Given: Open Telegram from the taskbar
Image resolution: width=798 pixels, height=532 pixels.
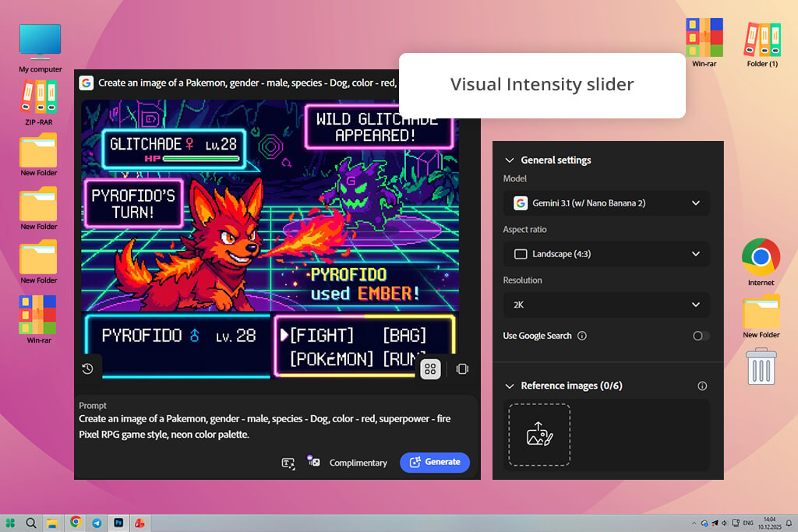Looking at the screenshot, I should [x=97, y=523].
